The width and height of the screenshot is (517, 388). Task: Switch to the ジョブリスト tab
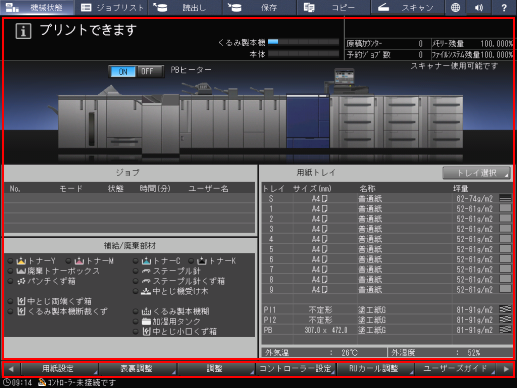[113, 7]
